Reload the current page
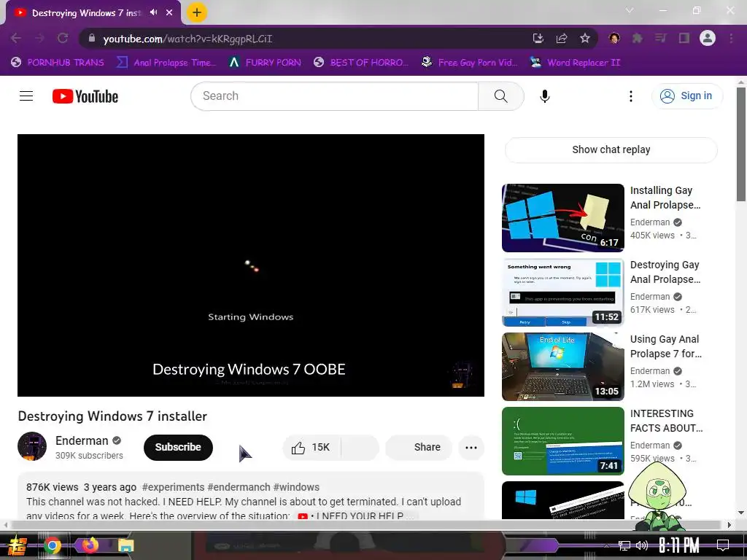 coord(63,38)
